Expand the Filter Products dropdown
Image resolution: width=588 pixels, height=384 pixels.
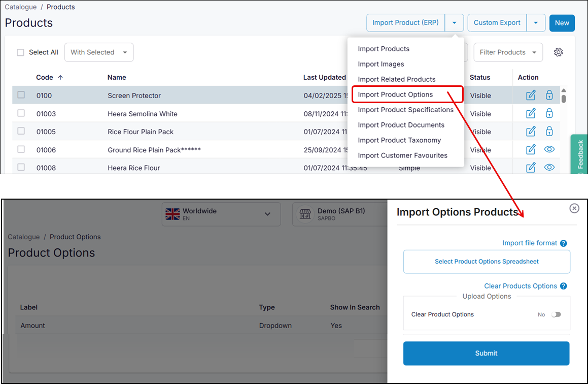tap(508, 52)
